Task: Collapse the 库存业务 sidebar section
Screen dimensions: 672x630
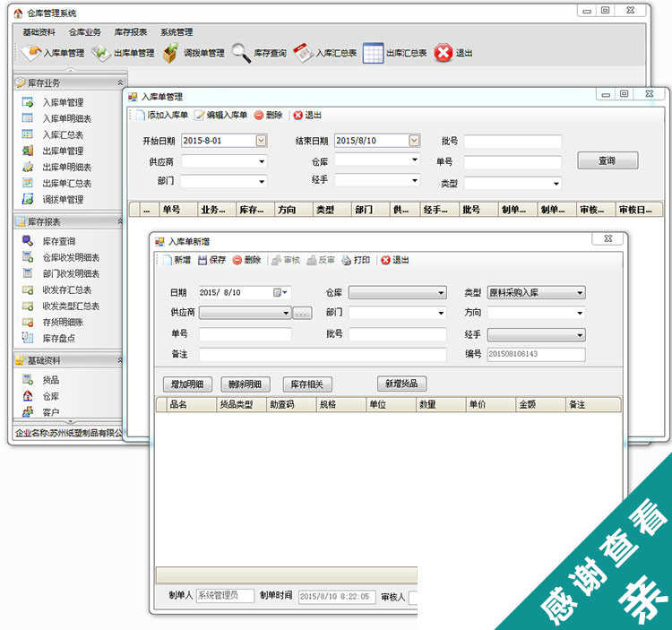Action: click(120, 82)
